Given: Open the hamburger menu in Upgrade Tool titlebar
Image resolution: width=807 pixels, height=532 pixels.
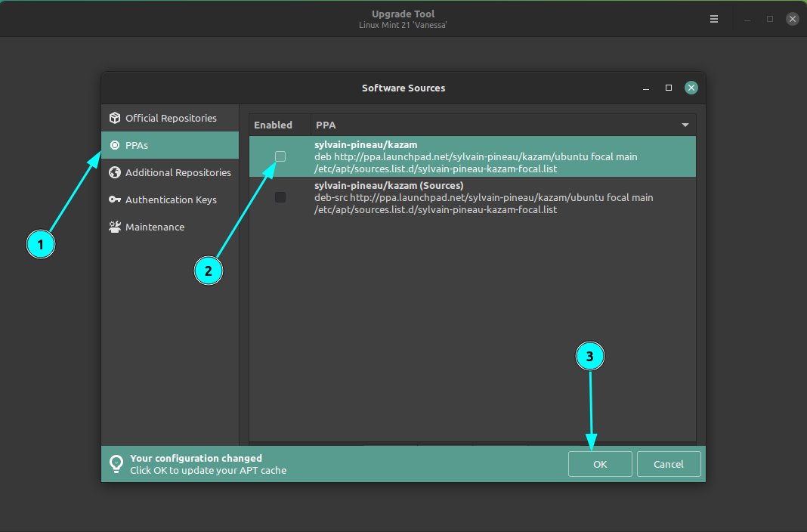Looking at the screenshot, I should click(x=713, y=18).
